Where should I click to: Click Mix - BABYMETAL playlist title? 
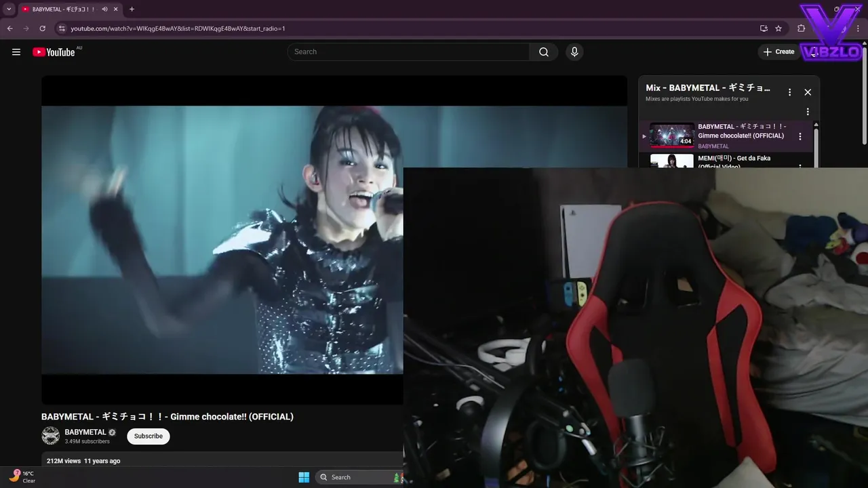tap(708, 88)
